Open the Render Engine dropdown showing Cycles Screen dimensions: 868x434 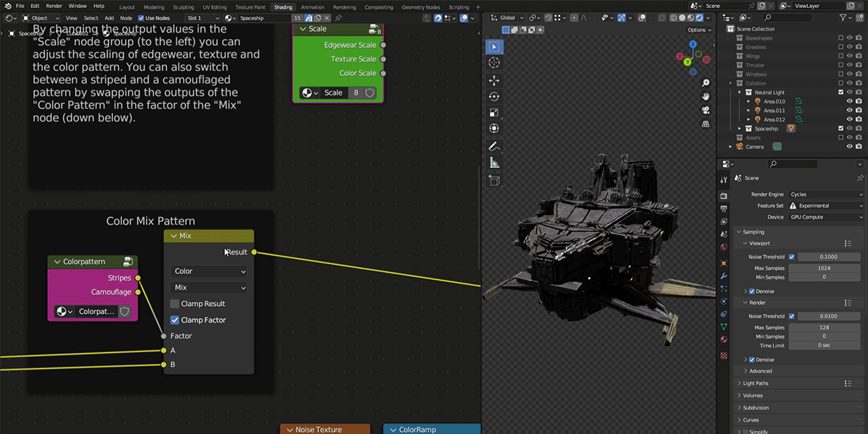coord(826,195)
